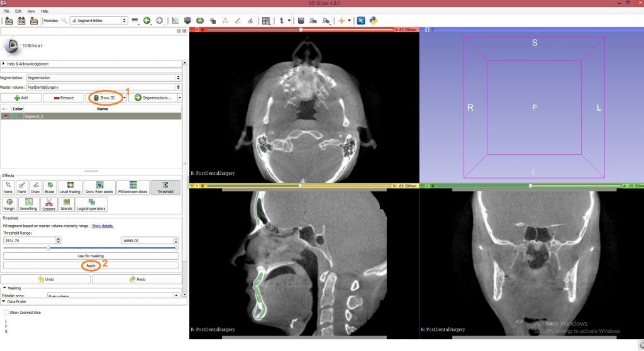Open the Show details link
644x351 pixels.
point(103,225)
